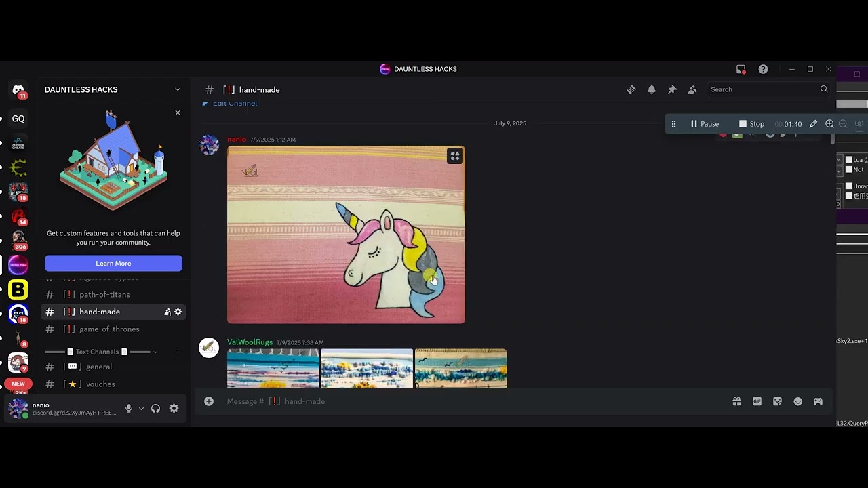Grab the recorder toolbar drag handle
Screen dimensions: 868x488
[x=673, y=124]
